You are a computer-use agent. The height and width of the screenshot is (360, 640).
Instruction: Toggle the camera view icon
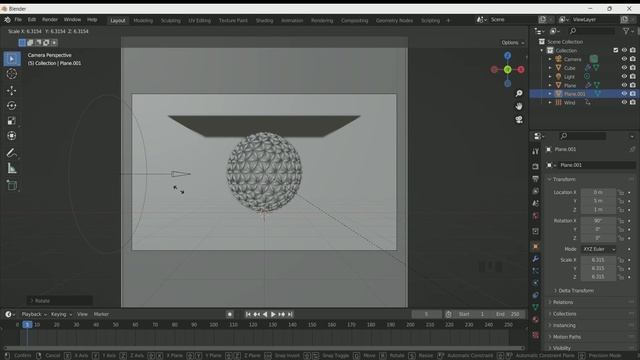click(519, 119)
